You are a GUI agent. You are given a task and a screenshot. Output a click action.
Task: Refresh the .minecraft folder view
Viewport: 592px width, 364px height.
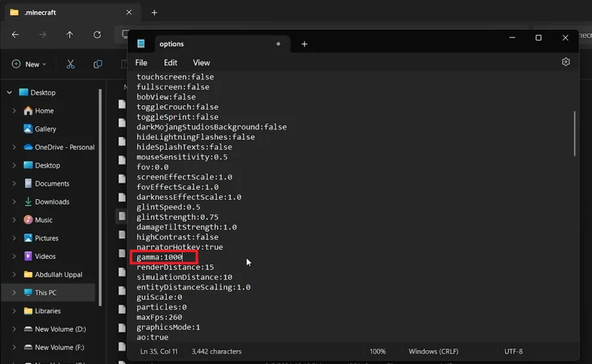[x=97, y=35]
